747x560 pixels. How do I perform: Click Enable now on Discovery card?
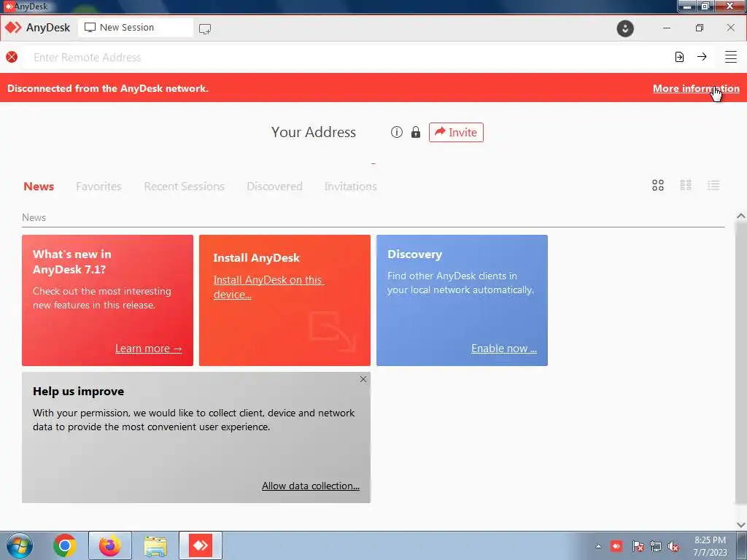[504, 349]
